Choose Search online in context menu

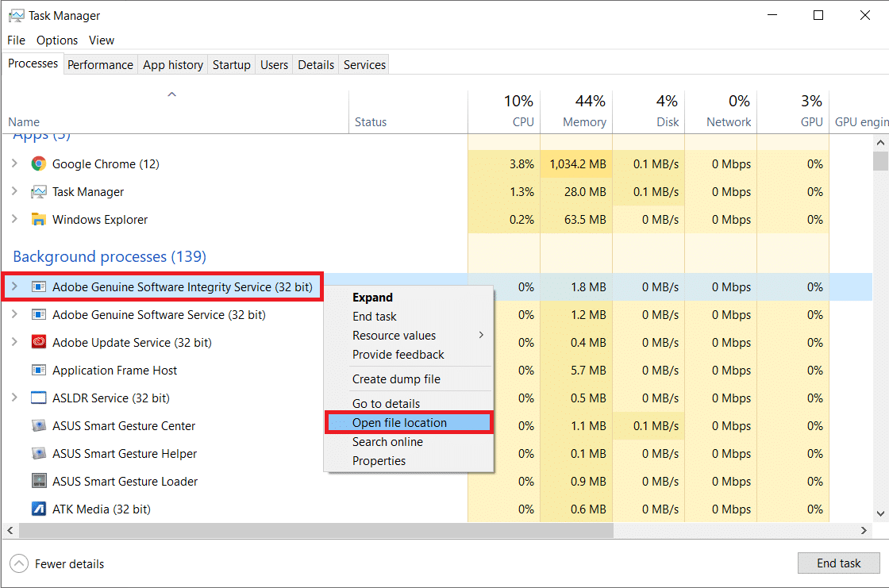[x=387, y=442]
